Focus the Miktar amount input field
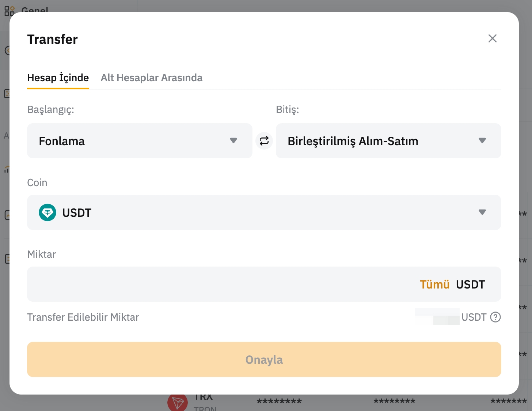Image resolution: width=532 pixels, height=411 pixels. (219, 284)
